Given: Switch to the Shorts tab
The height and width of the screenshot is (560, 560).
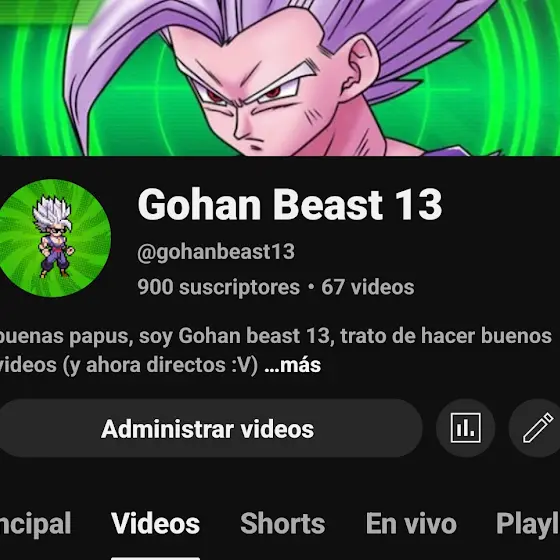Looking at the screenshot, I should pos(282,524).
